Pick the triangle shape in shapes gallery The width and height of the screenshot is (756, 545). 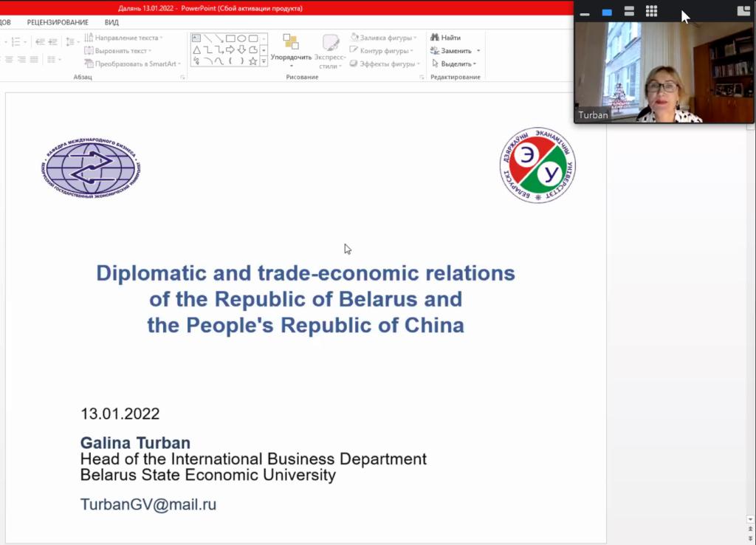(196, 50)
